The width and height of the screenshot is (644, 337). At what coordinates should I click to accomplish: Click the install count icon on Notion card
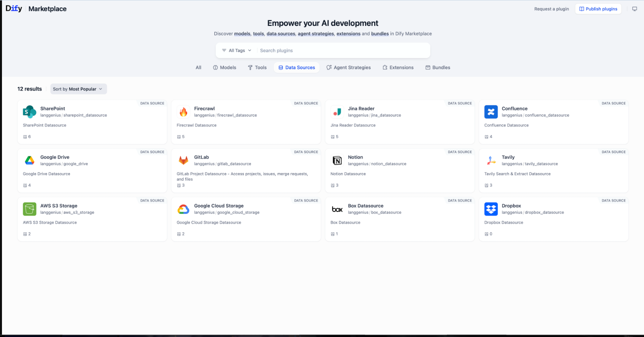point(332,185)
